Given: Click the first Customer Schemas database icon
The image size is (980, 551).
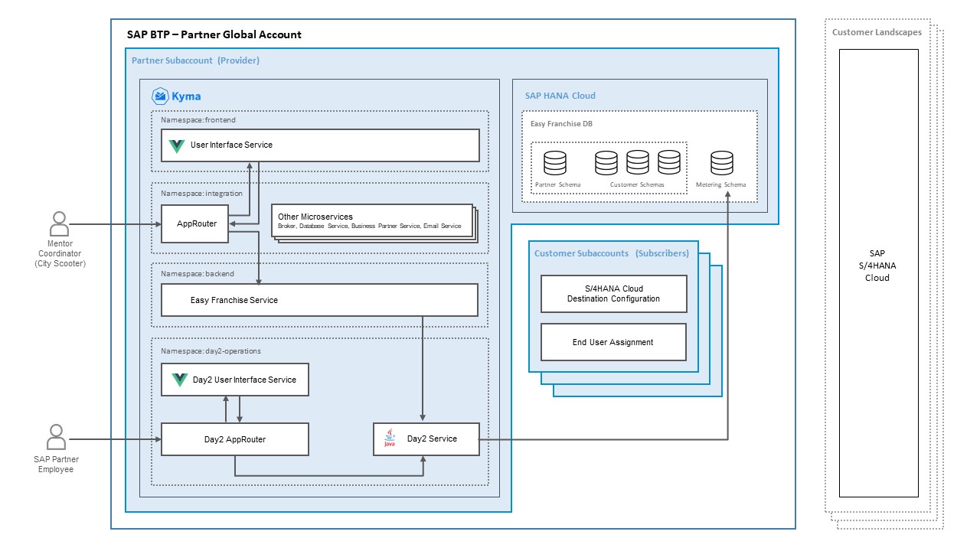Looking at the screenshot, I should (x=606, y=163).
